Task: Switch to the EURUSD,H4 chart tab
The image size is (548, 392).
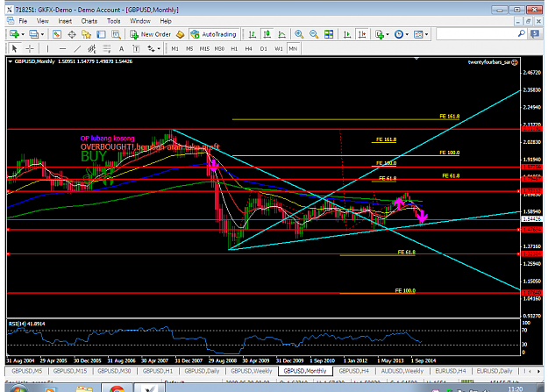Action: pyautogui.click(x=451, y=371)
